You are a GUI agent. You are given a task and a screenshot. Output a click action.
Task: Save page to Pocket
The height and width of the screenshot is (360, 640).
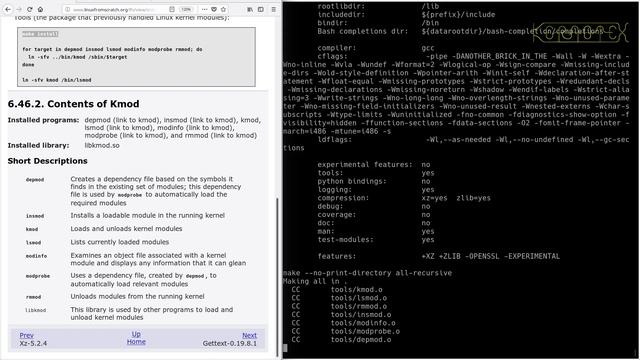(214, 9)
